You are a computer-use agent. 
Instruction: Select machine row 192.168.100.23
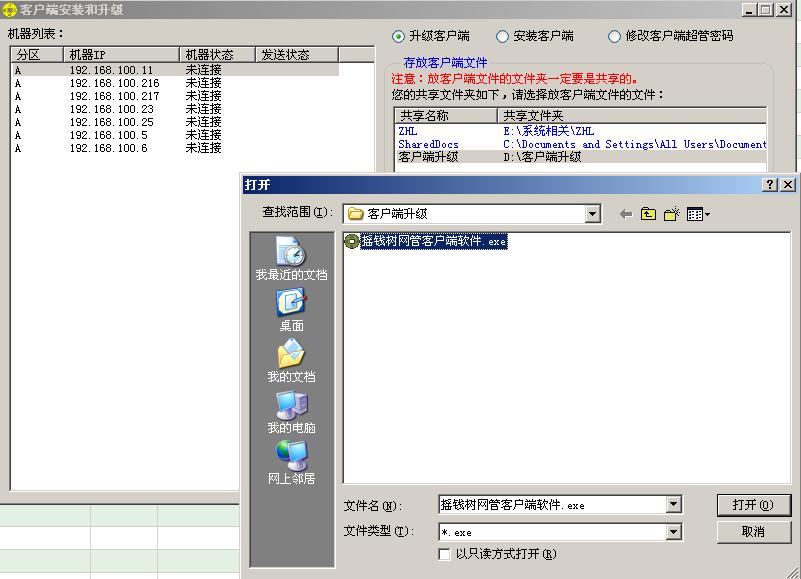click(x=175, y=109)
